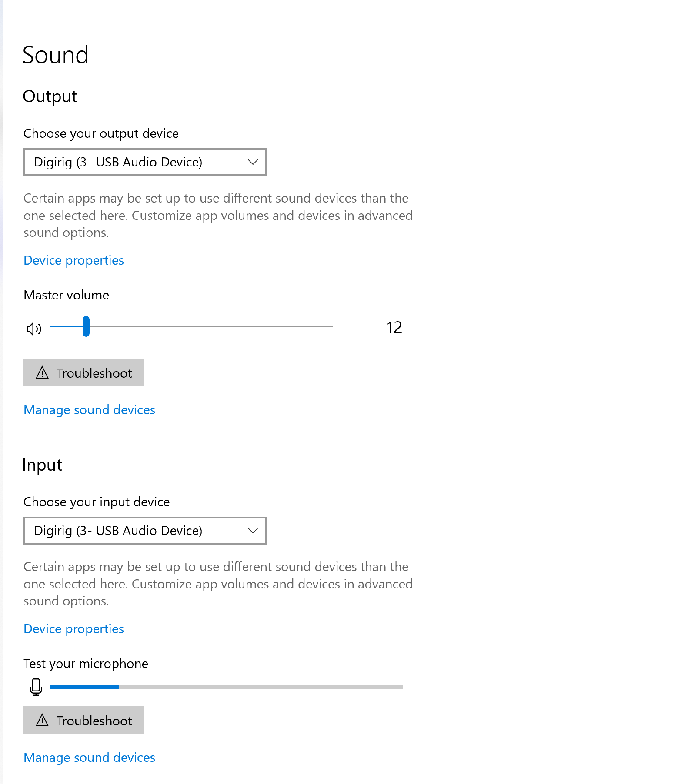Click the Input section heading
This screenshot has width=698, height=784.
point(42,465)
